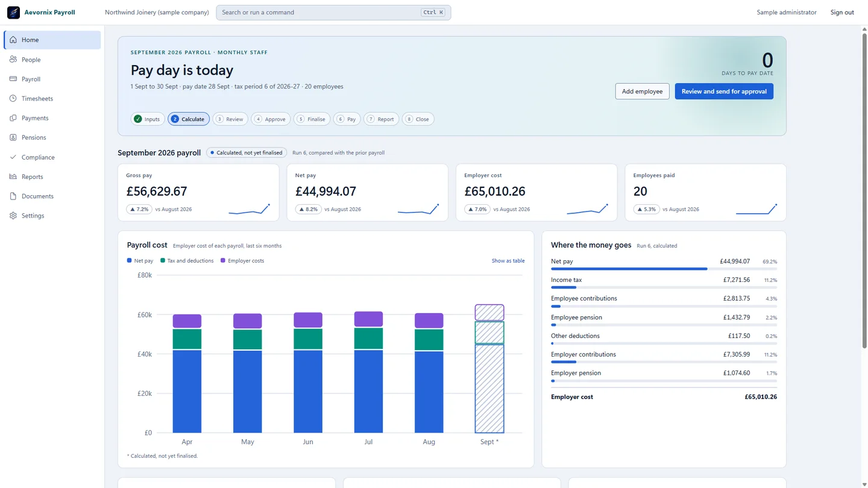The height and width of the screenshot is (488, 868).
Task: Click the blue Net pay legend swatch
Action: point(129,261)
